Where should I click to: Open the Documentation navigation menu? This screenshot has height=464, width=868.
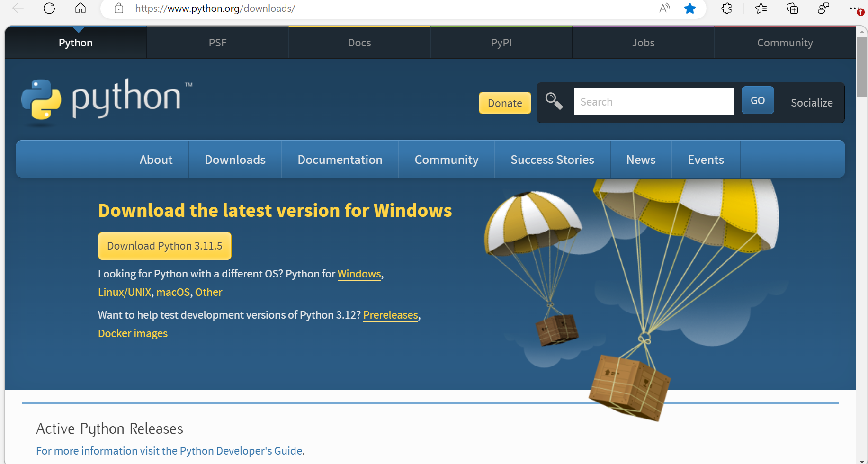340,160
